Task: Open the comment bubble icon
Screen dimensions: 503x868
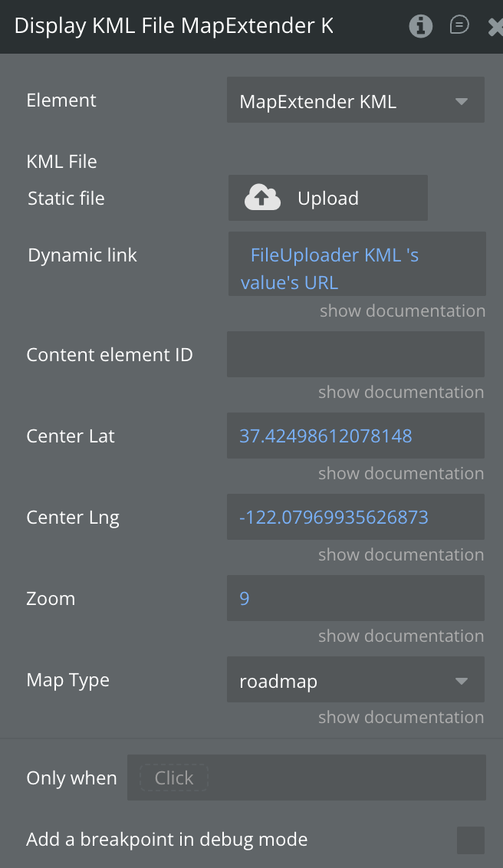Action: click(x=459, y=26)
